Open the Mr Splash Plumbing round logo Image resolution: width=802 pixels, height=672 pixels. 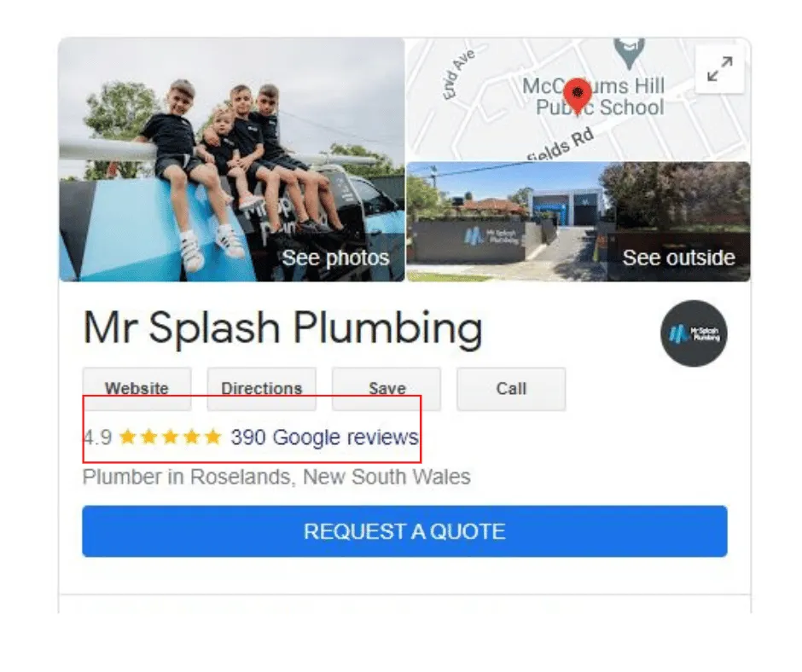[694, 333]
